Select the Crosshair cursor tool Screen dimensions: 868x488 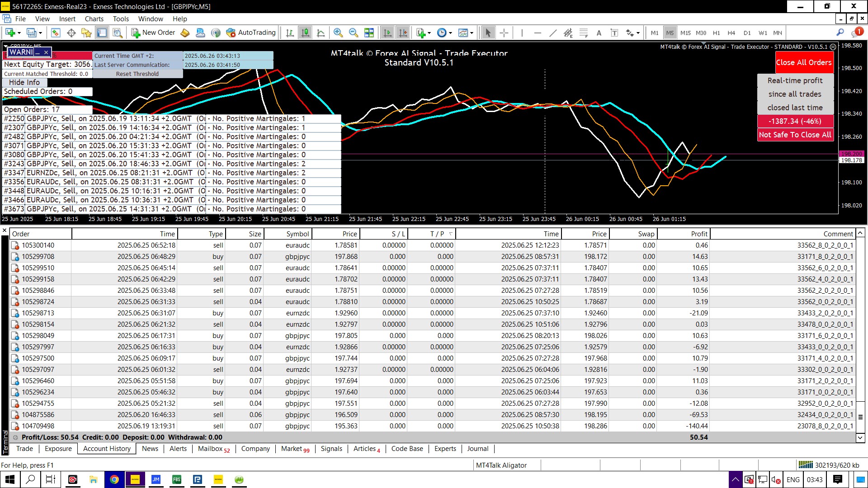(504, 33)
